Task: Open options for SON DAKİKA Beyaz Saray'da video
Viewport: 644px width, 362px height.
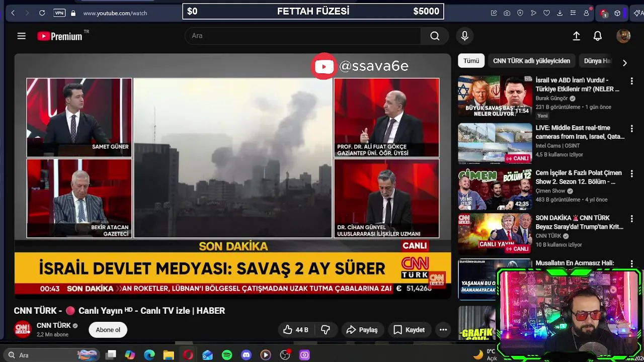Action: 631,219
